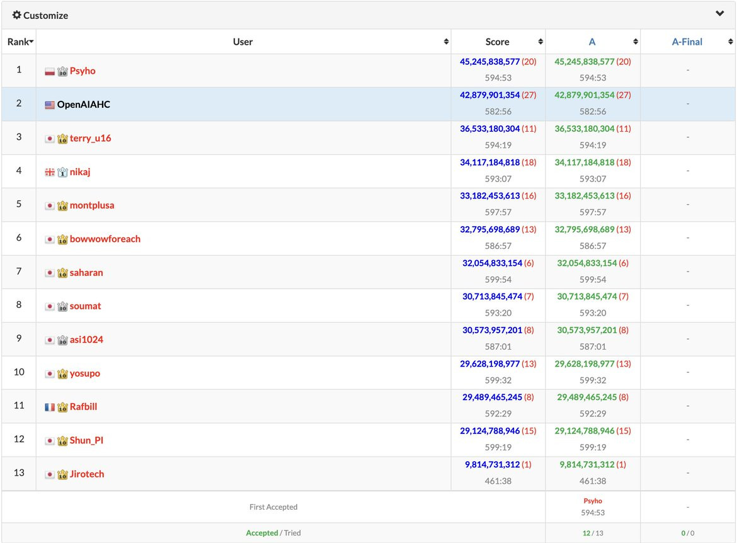Click the Customize gear icon
Screen dimensions: 756x543
[x=16, y=15]
